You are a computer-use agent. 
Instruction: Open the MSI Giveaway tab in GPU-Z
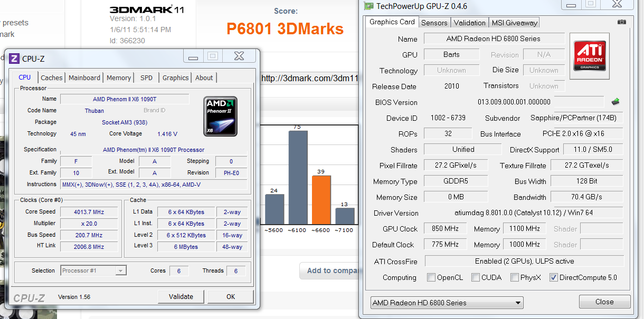pyautogui.click(x=514, y=23)
